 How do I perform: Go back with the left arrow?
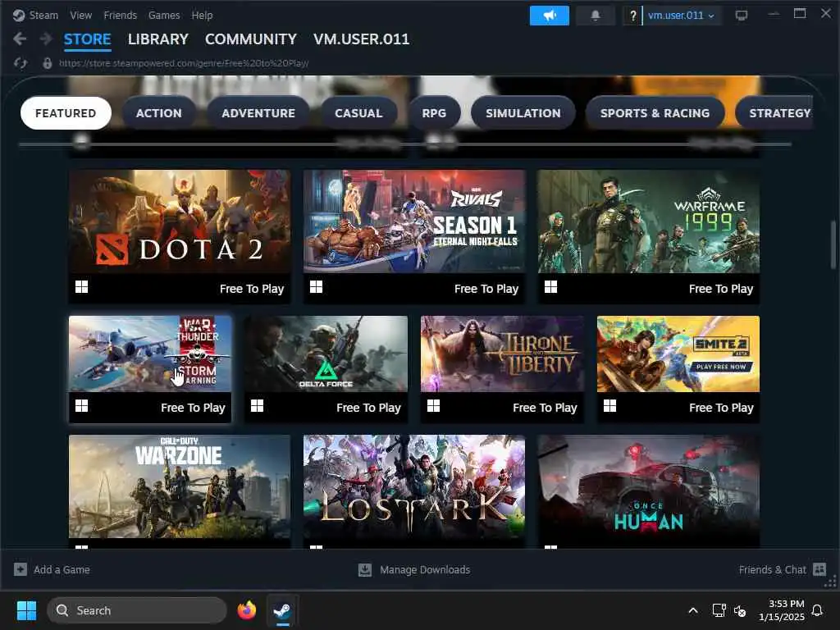coord(20,39)
